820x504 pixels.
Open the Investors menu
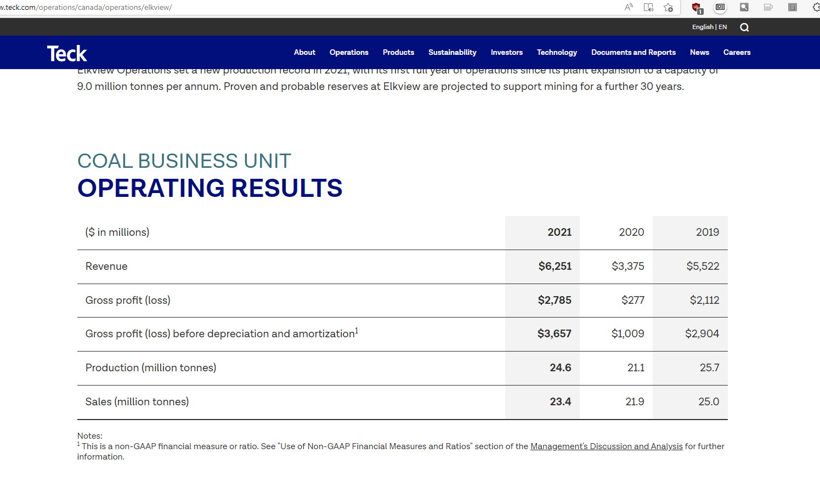(507, 52)
